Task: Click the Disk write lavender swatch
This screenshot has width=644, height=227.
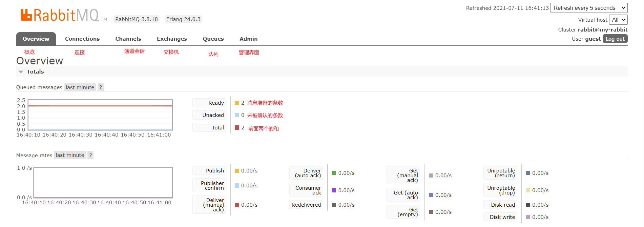Action: (x=528, y=217)
